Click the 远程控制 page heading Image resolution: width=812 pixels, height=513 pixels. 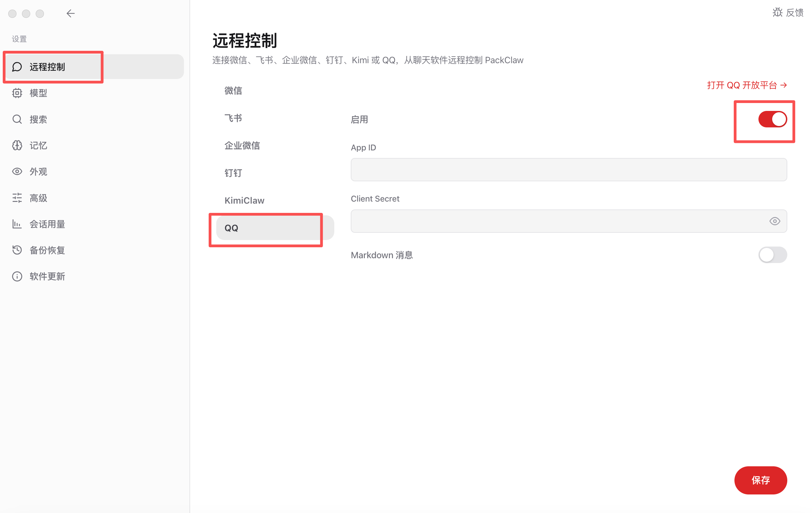[x=245, y=41]
